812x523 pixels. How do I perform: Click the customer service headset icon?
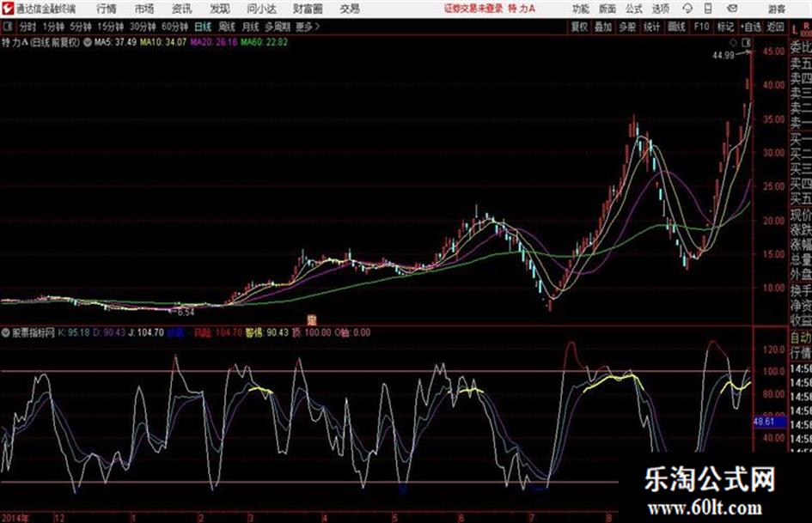[x=687, y=9]
